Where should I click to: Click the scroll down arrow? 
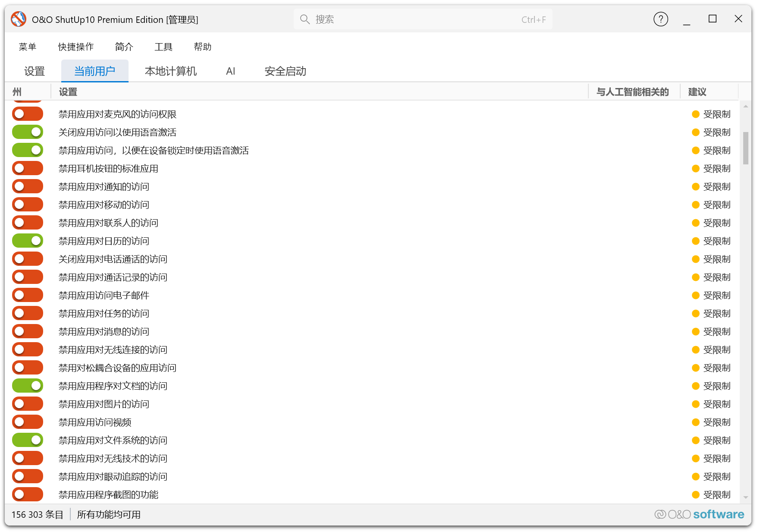pos(746,497)
